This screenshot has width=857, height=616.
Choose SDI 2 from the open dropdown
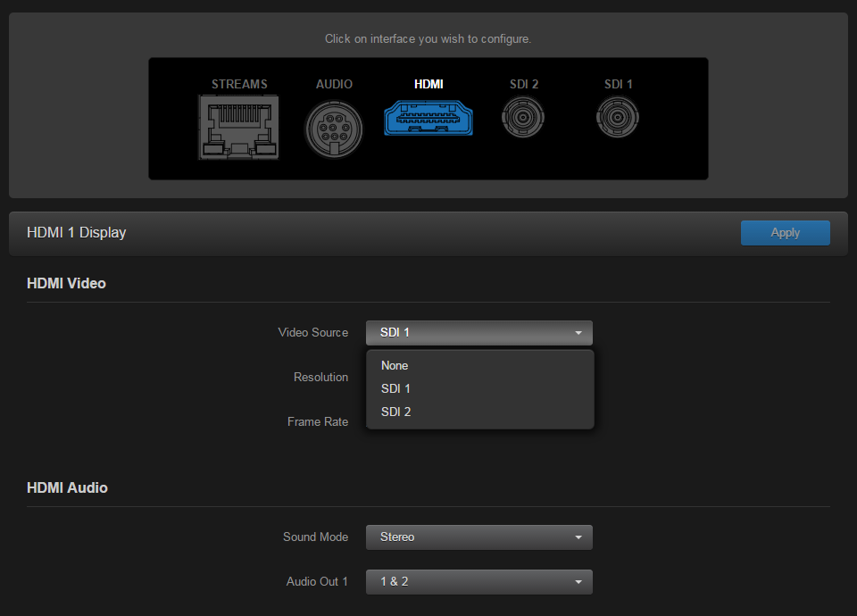395,412
